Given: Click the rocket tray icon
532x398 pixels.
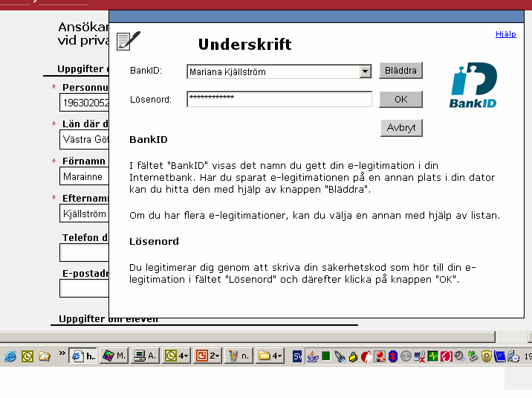Looking at the screenshot, I should coord(340,356).
